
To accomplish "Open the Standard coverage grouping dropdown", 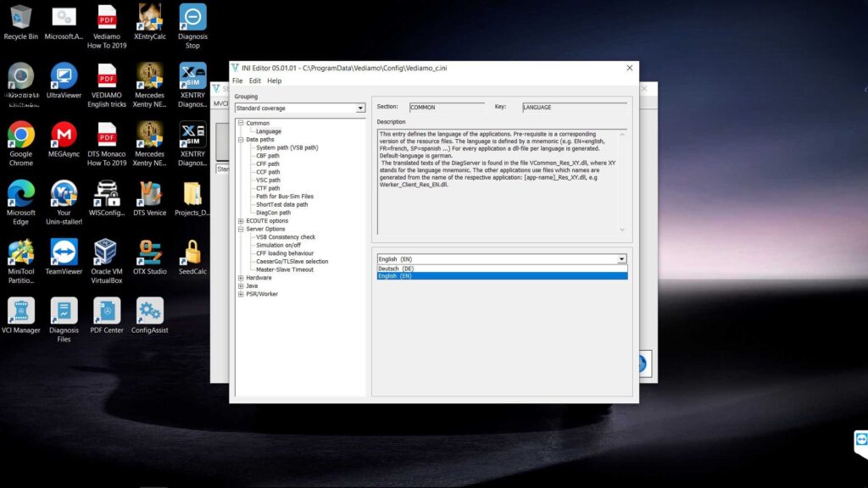I will coord(360,108).
